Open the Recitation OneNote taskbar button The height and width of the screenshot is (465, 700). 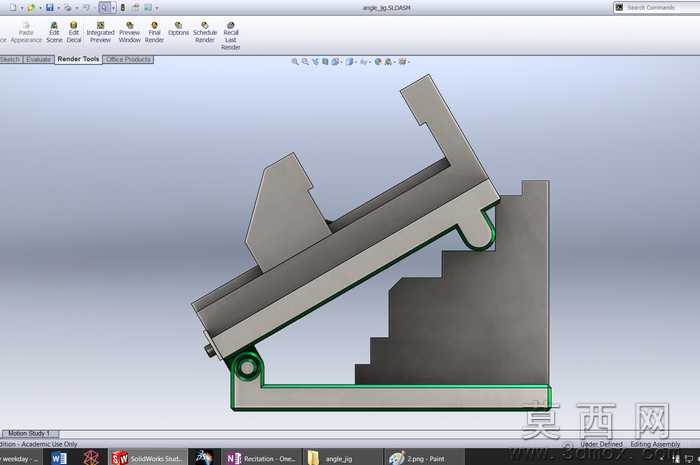click(x=261, y=458)
